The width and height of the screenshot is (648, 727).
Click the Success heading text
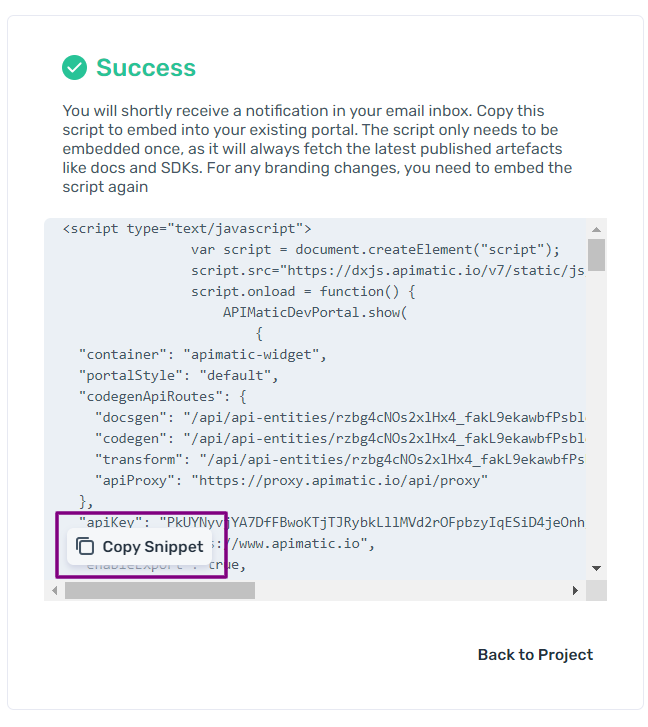146,68
